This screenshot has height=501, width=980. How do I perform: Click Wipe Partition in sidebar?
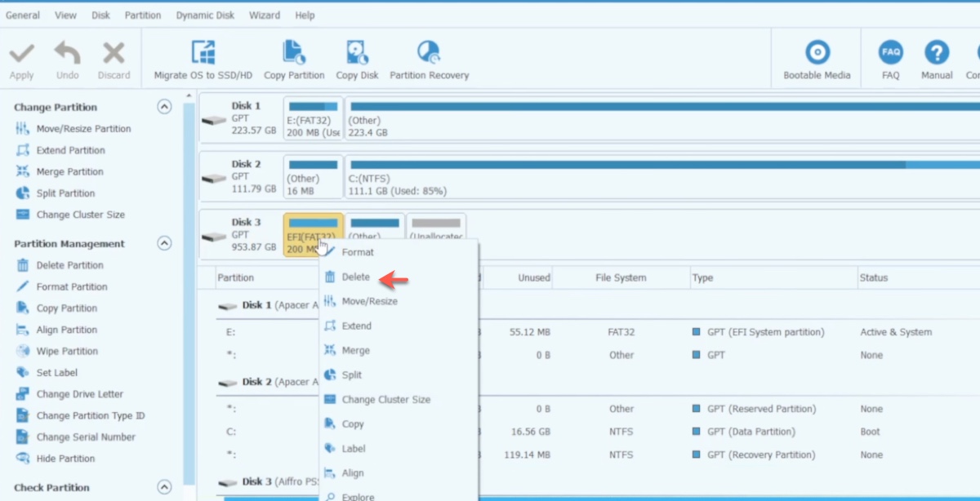67,351
